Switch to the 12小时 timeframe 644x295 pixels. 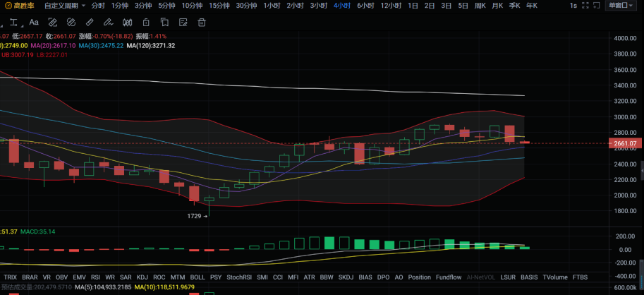391,6
